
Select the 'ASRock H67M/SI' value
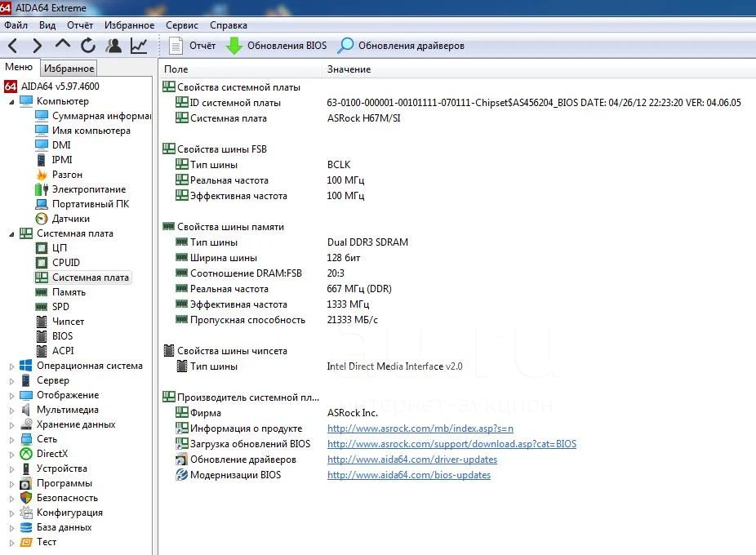pyautogui.click(x=363, y=118)
